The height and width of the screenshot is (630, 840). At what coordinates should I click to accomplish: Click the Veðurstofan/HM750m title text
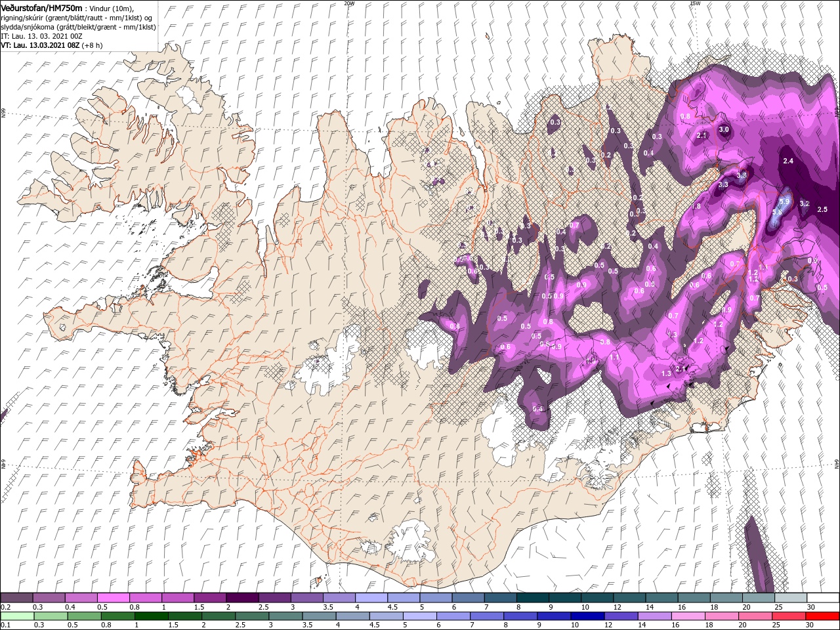(x=41, y=7)
